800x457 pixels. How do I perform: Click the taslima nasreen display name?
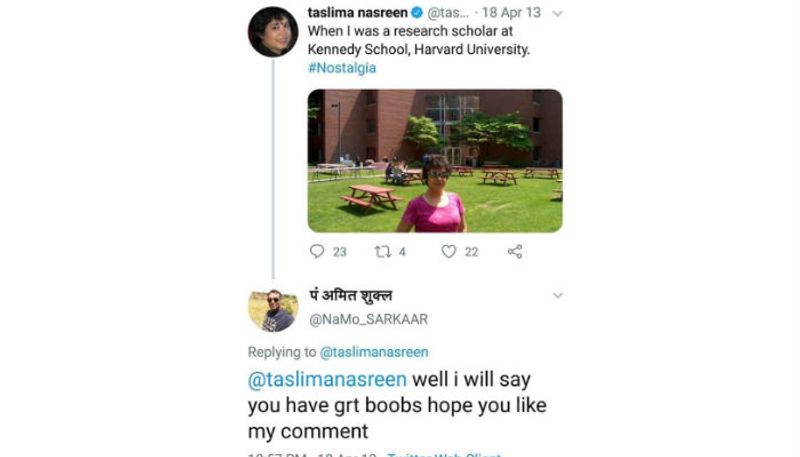358,12
